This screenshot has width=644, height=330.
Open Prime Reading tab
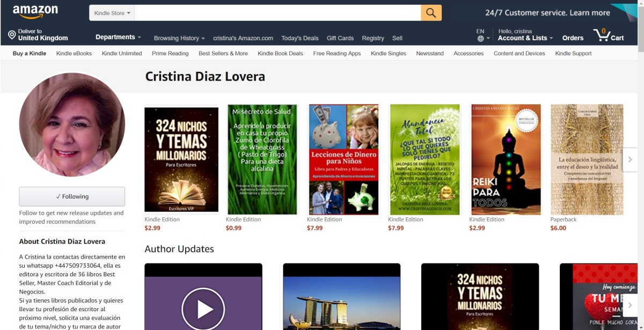tap(170, 53)
